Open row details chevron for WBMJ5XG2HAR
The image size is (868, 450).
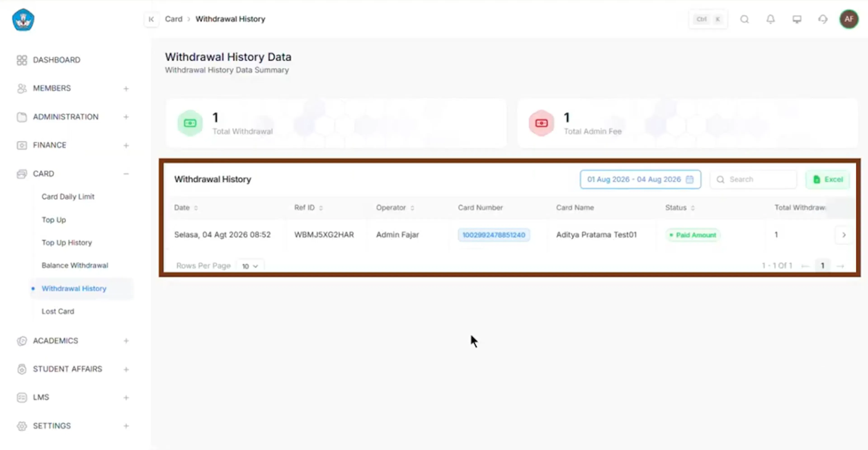844,235
